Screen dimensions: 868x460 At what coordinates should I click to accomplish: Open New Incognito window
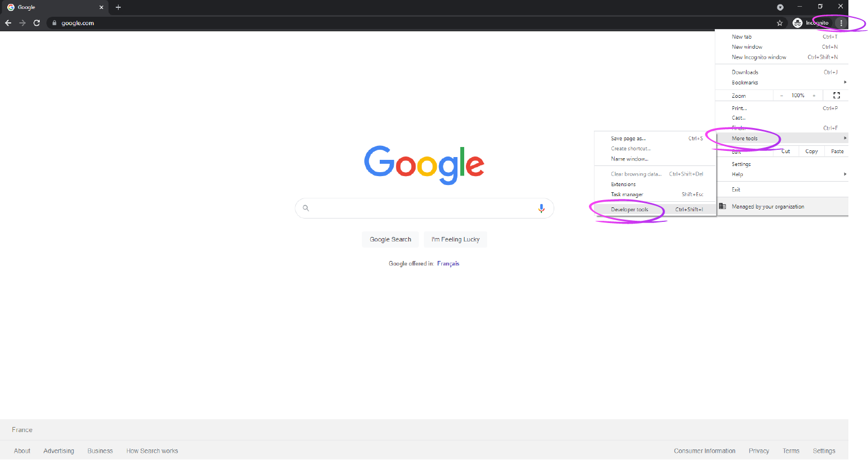(782, 57)
